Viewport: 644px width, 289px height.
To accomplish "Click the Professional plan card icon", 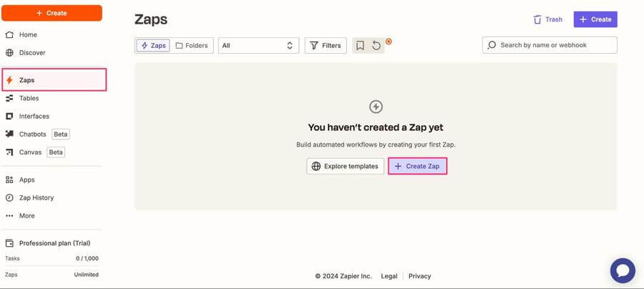I will (x=9, y=243).
